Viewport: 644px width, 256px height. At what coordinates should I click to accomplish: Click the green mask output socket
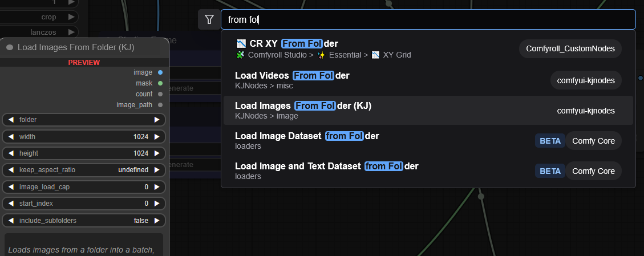pos(160,83)
